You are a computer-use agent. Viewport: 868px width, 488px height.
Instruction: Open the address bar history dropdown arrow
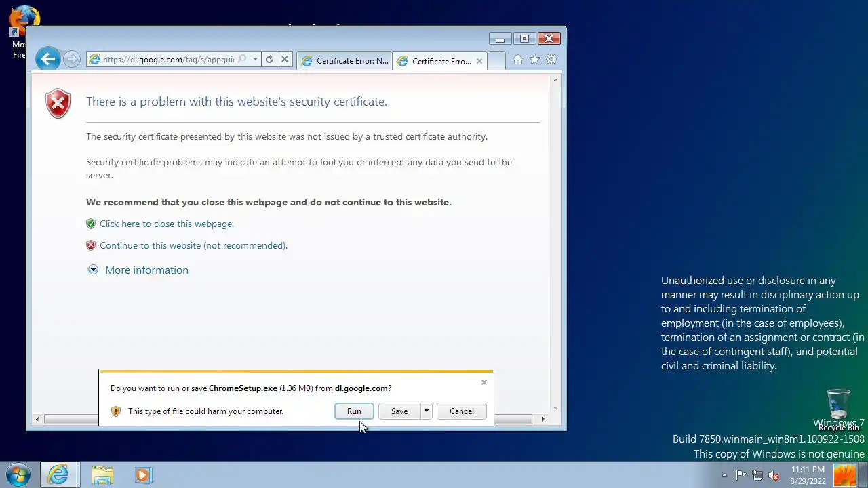tap(255, 60)
